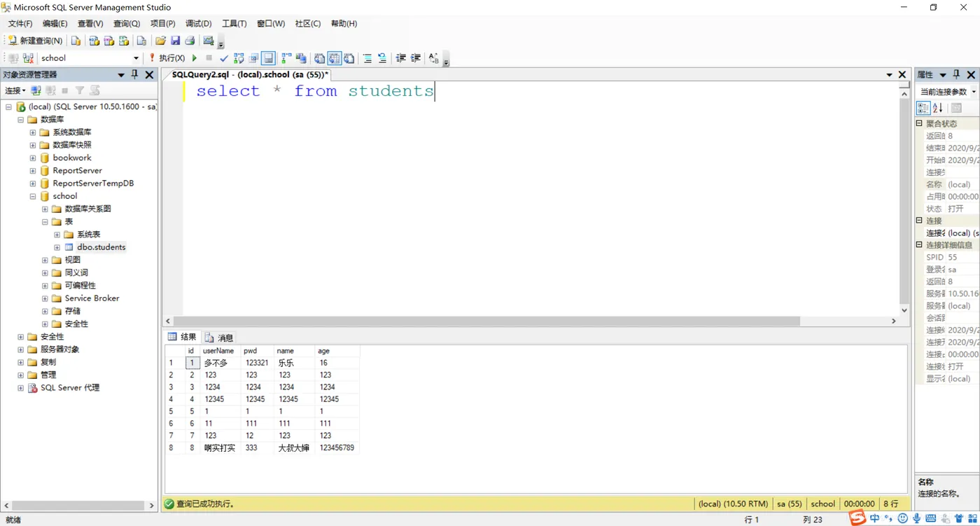Toggle Results to Text output mode
The height and width of the screenshot is (526, 980).
[x=319, y=58]
